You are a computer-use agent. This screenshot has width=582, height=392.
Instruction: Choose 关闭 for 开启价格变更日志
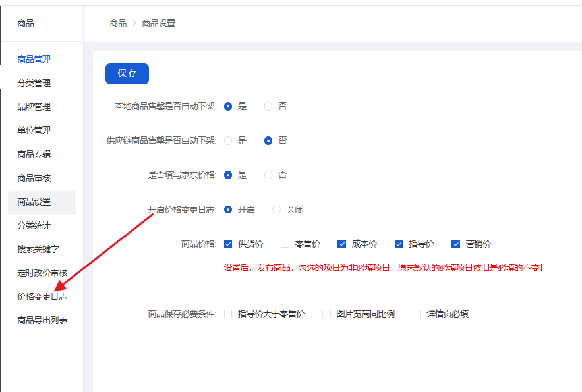pyautogui.click(x=277, y=210)
